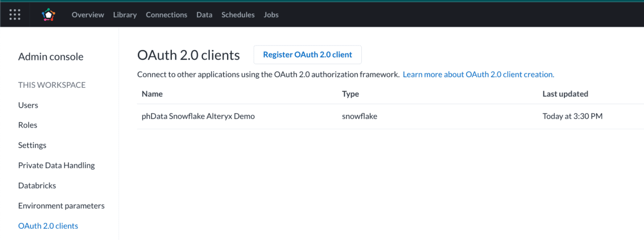
Task: Switch to the Connections tab
Action: click(166, 15)
